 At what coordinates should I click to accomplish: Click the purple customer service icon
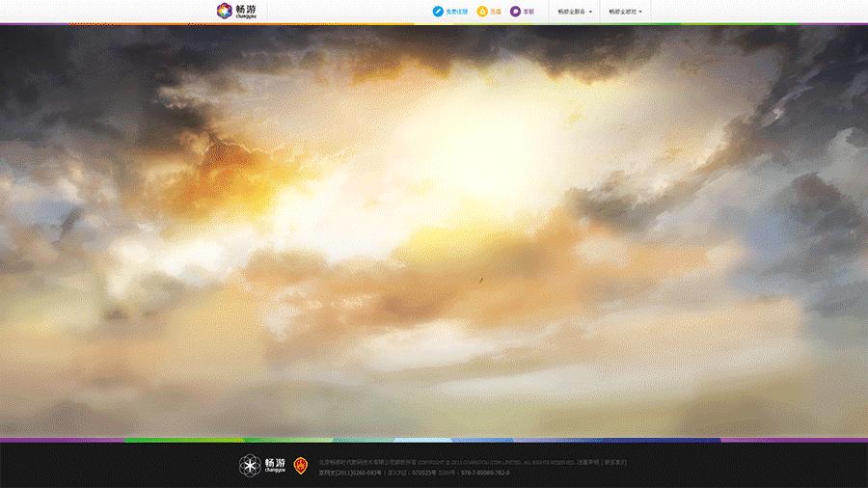[x=516, y=12]
